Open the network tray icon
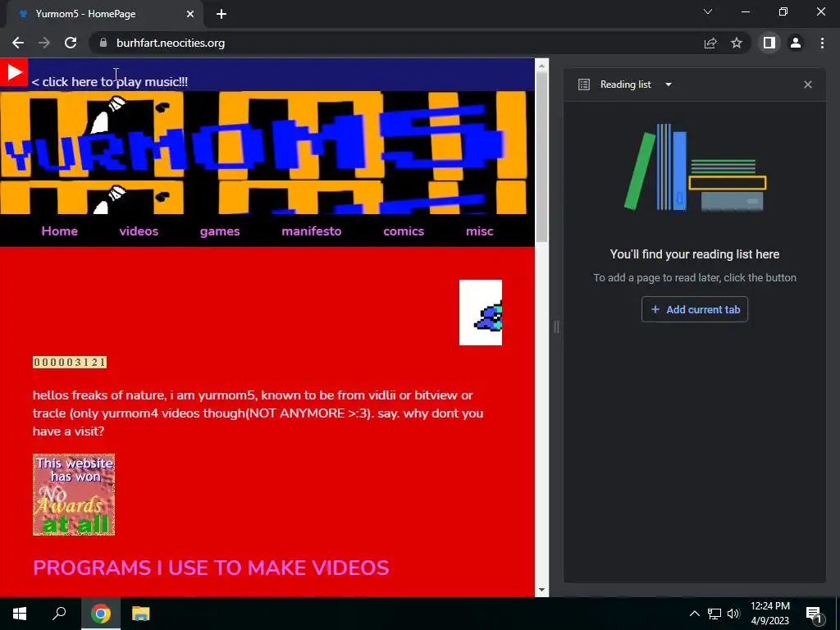Viewport: 840px width, 630px height. (x=714, y=614)
